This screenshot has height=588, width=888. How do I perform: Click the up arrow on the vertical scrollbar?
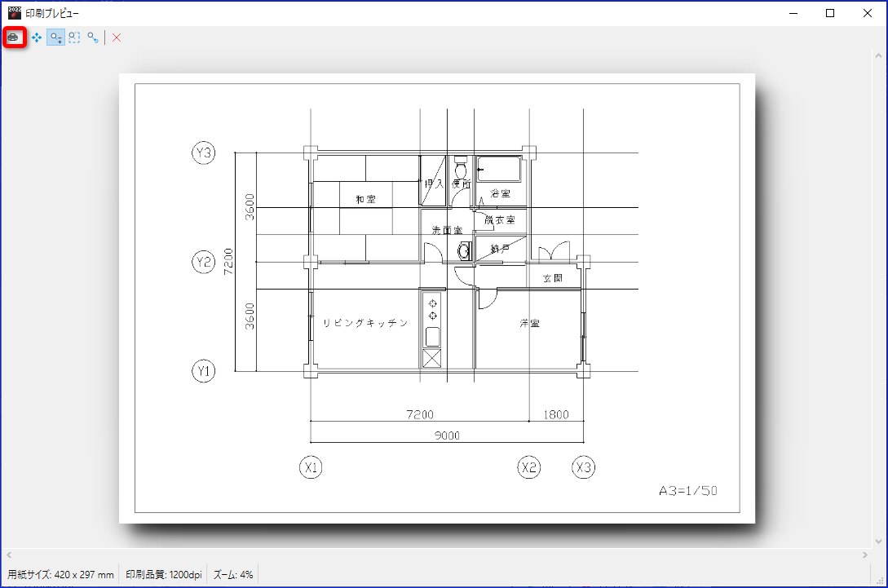[878, 55]
